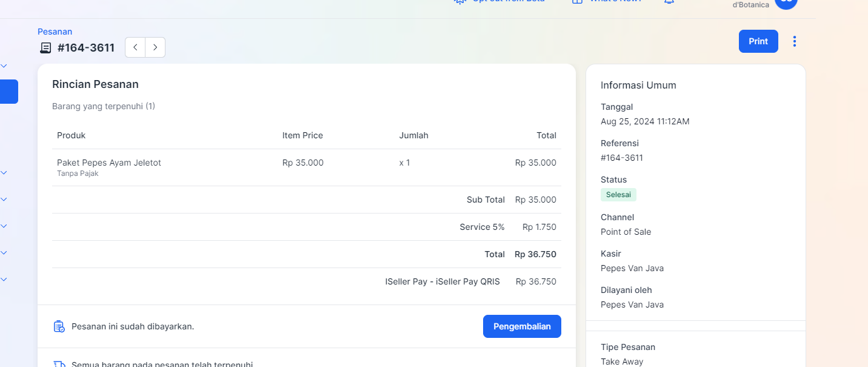
Task: Click the bold Rp 36.750 total amount
Action: tap(535, 254)
